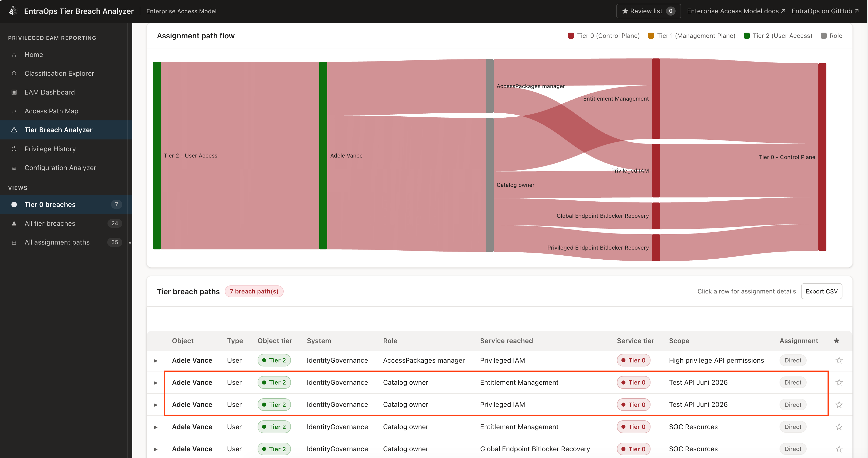Collapse the sidebar with chevron handle
The width and height of the screenshot is (868, 458).
130,242
